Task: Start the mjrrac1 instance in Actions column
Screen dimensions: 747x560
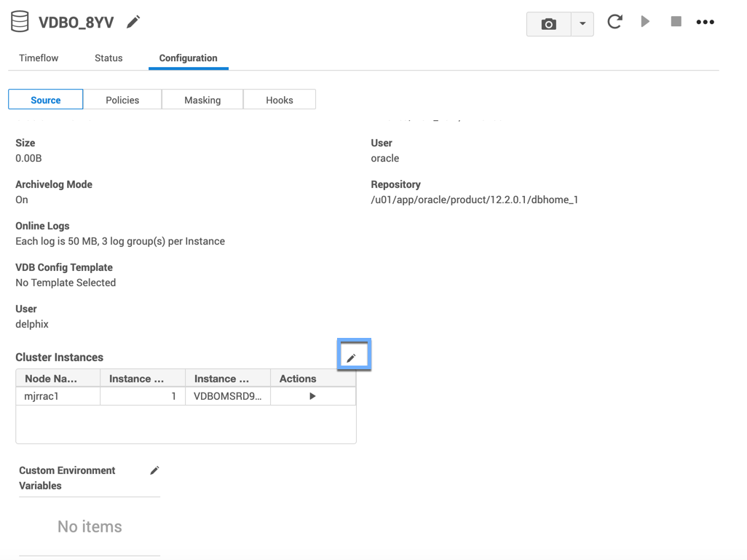Action: click(x=312, y=396)
